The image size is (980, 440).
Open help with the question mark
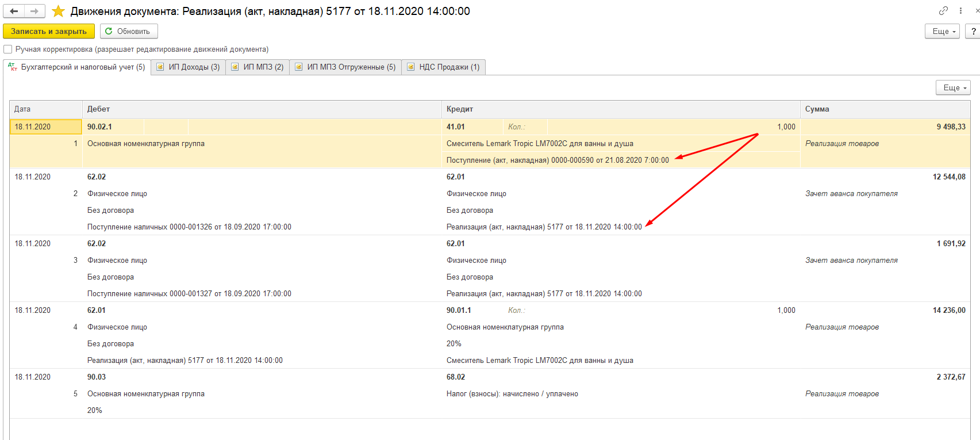(973, 31)
